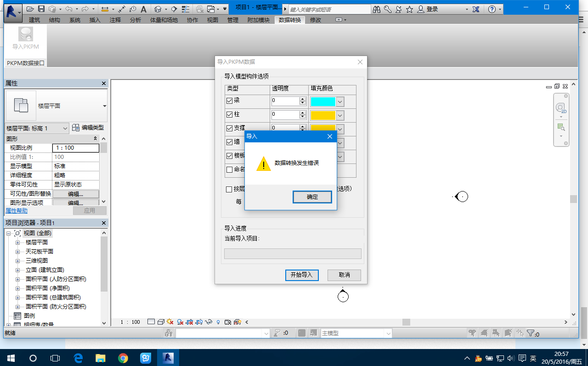Toggle the 按层 checkbox

point(229,189)
